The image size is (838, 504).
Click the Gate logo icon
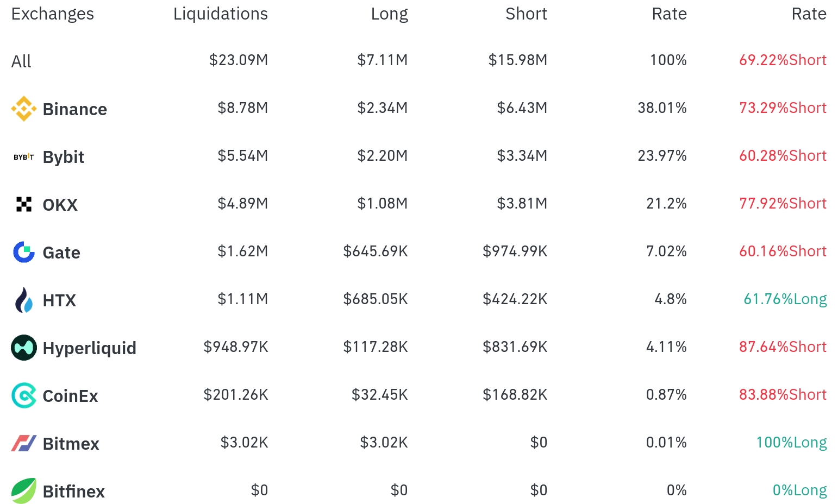pos(24,252)
